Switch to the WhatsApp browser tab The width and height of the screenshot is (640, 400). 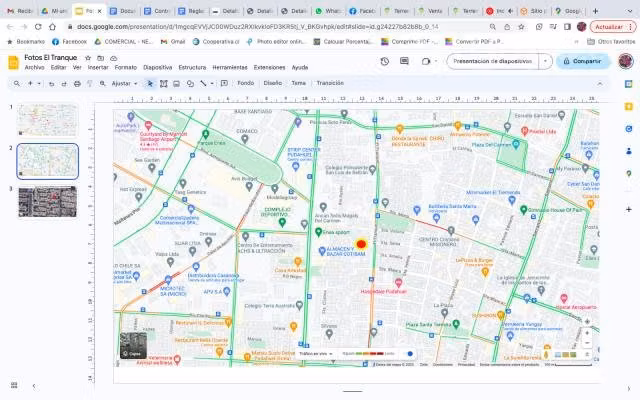[328, 11]
